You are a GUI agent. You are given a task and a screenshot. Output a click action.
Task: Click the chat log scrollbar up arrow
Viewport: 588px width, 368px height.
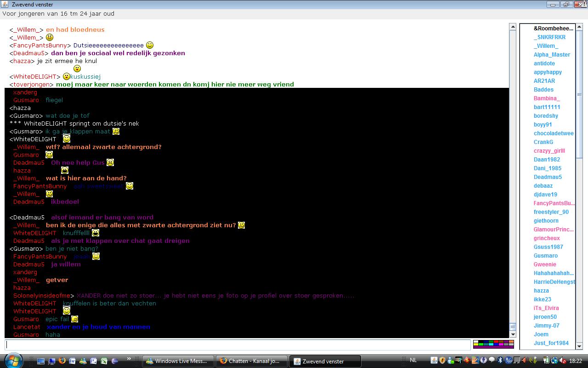pos(513,27)
